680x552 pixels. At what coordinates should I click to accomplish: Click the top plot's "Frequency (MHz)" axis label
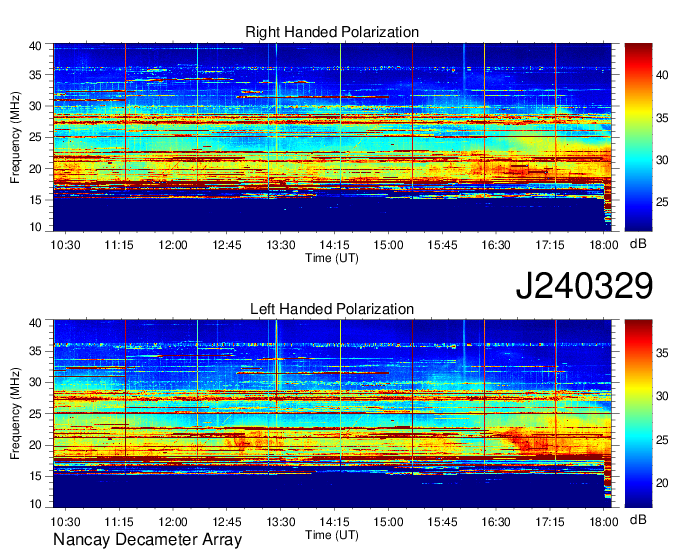[16, 137]
